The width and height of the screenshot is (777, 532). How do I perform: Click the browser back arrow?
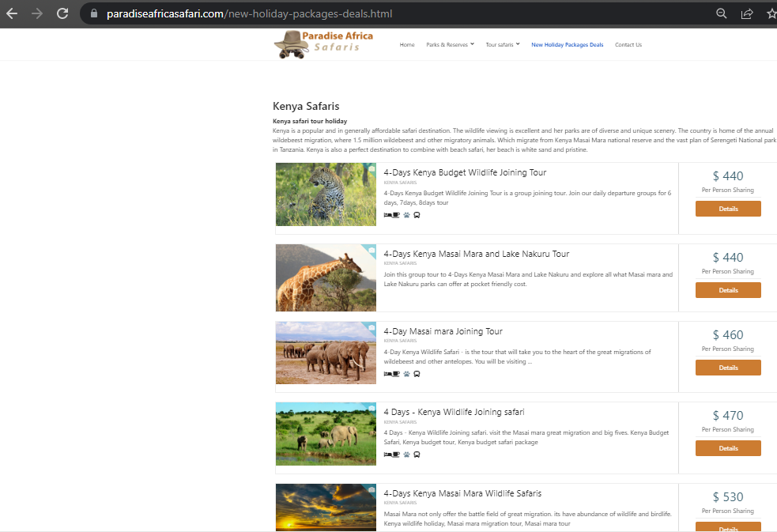[12, 13]
